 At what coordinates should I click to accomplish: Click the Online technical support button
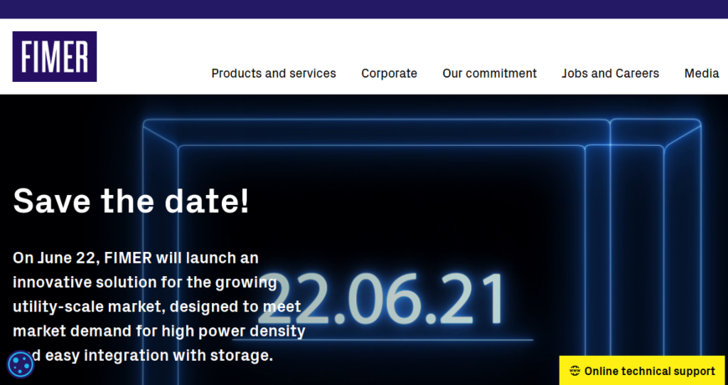(642, 371)
